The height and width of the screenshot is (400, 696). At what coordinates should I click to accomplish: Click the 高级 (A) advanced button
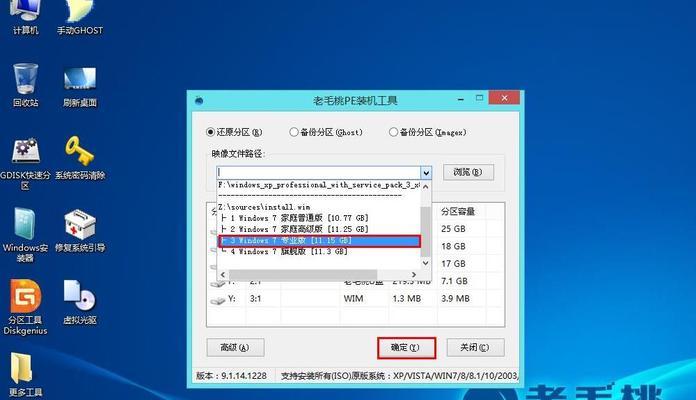tap(235, 348)
